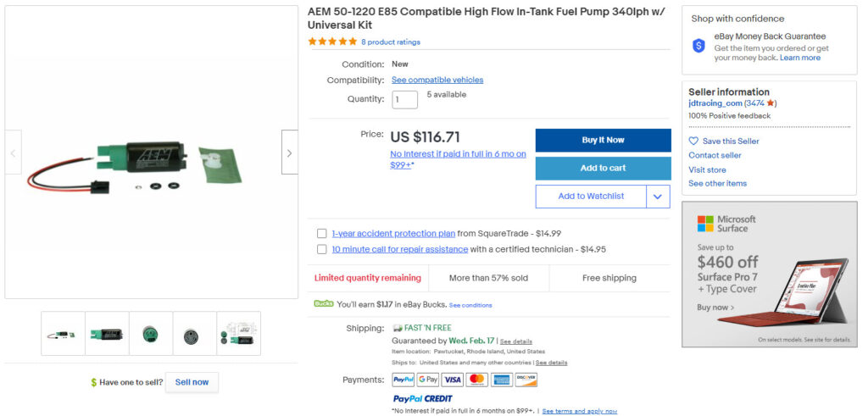Show next product image with right arrow
This screenshot has width=868, height=416.
coord(289,153)
